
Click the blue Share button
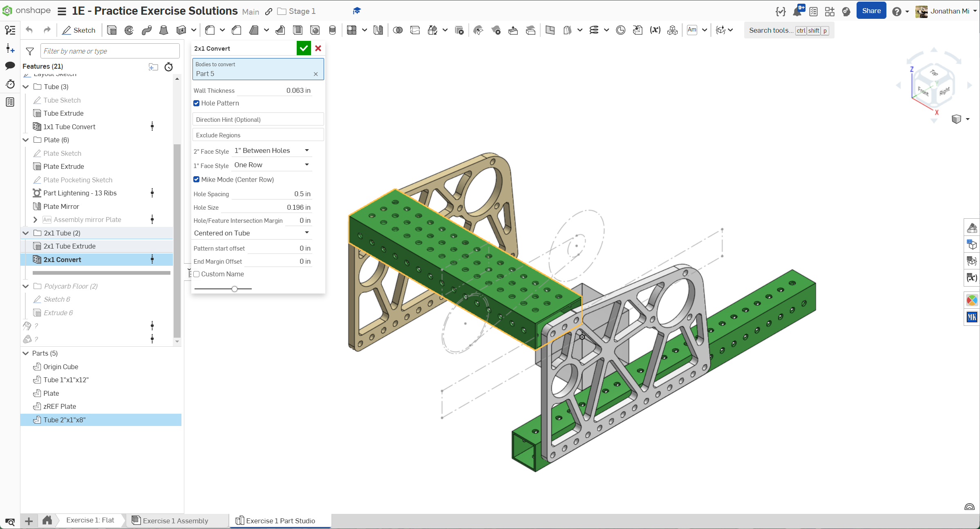pyautogui.click(x=871, y=11)
